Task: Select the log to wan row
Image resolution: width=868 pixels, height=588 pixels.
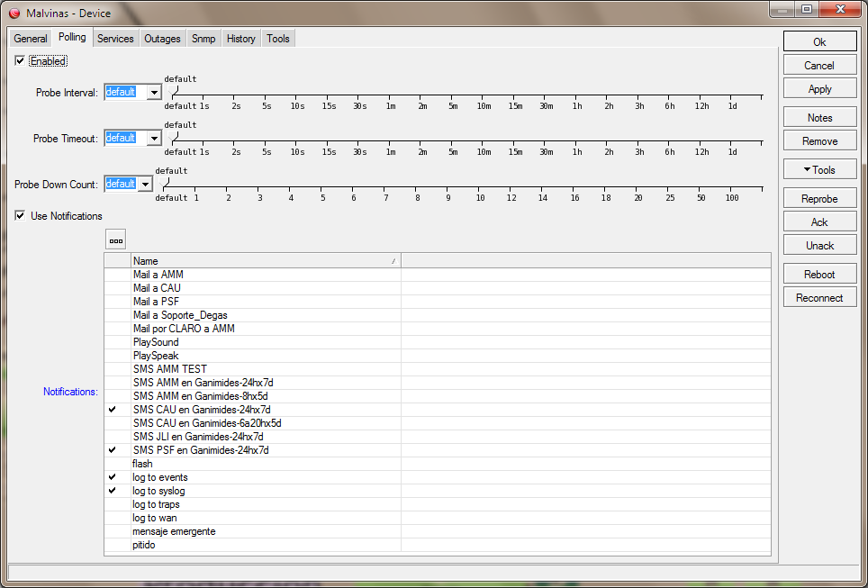Action: coord(438,518)
